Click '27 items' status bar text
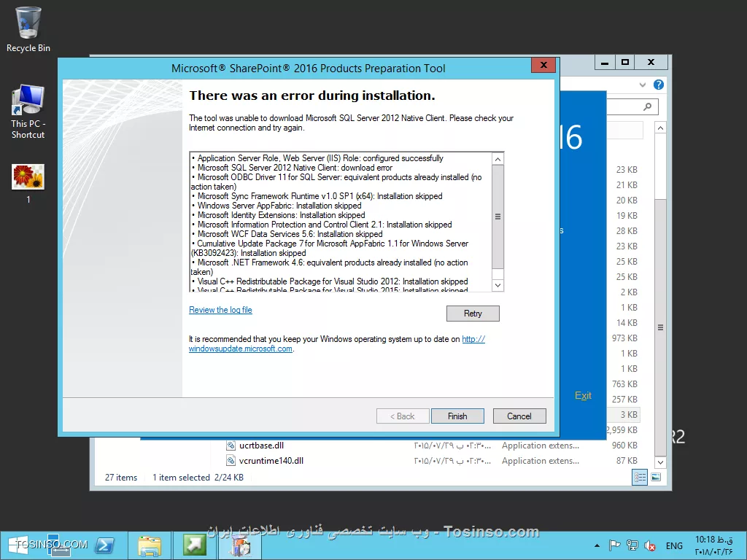 pyautogui.click(x=121, y=477)
